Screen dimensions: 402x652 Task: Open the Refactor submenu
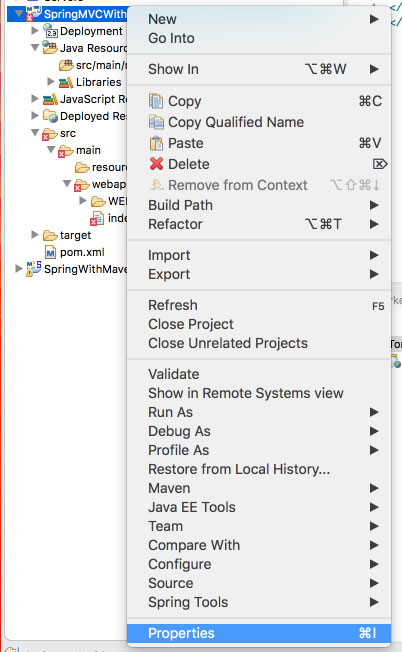[259, 224]
